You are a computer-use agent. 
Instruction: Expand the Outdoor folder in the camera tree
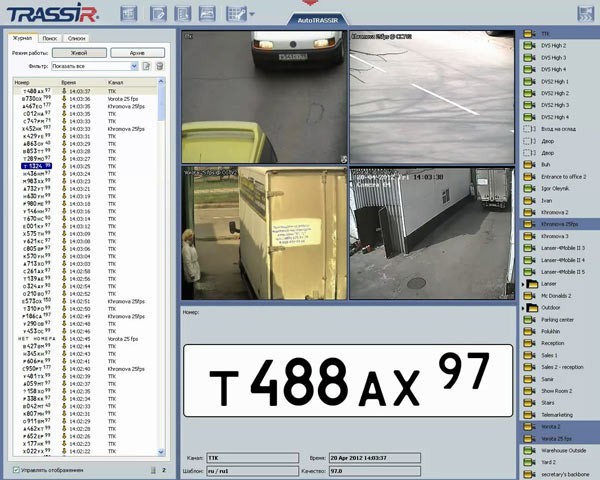tap(522, 308)
